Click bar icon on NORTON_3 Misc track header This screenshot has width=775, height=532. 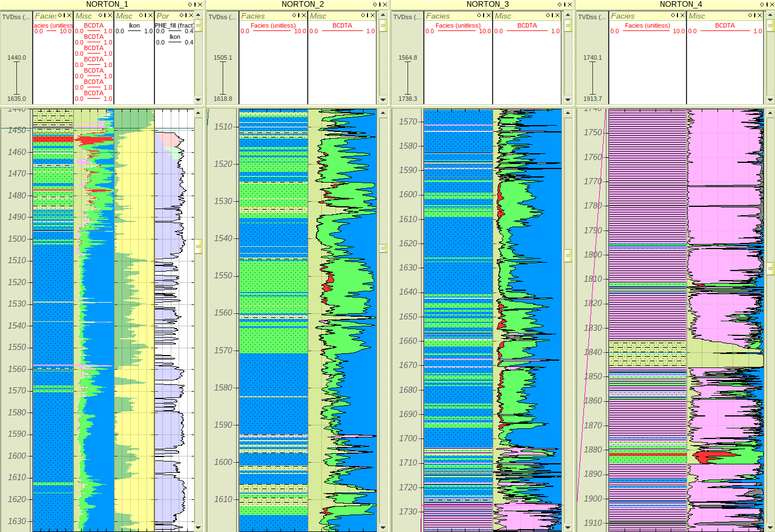coord(552,15)
